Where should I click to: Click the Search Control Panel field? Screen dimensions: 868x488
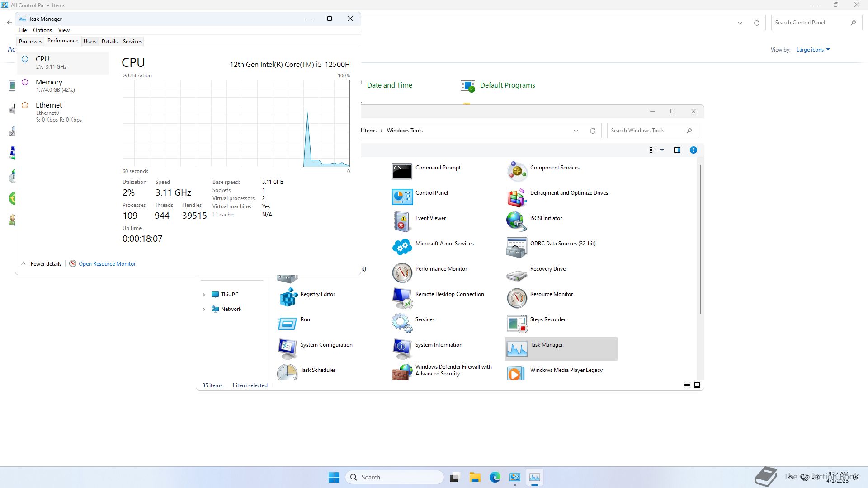click(x=816, y=23)
